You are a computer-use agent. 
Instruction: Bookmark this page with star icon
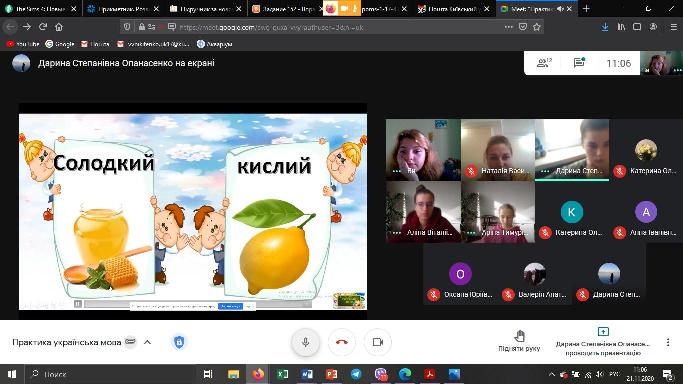click(x=537, y=27)
